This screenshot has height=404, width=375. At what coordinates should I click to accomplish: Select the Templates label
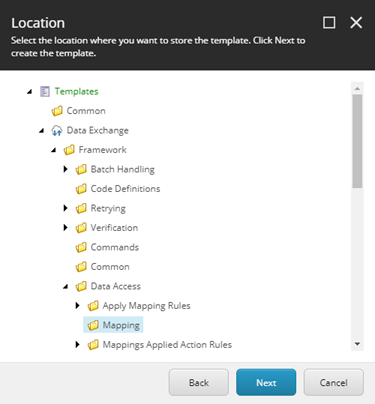click(x=77, y=91)
